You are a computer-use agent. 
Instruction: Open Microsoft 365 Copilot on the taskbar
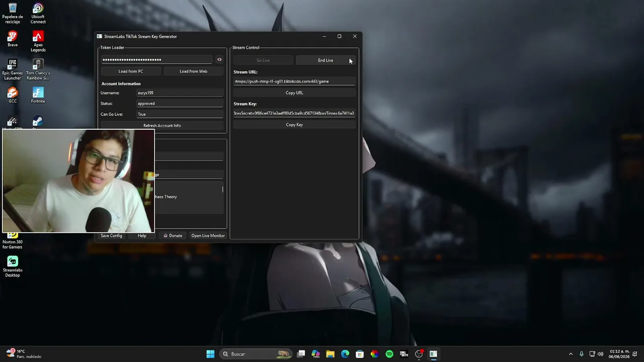click(315, 354)
